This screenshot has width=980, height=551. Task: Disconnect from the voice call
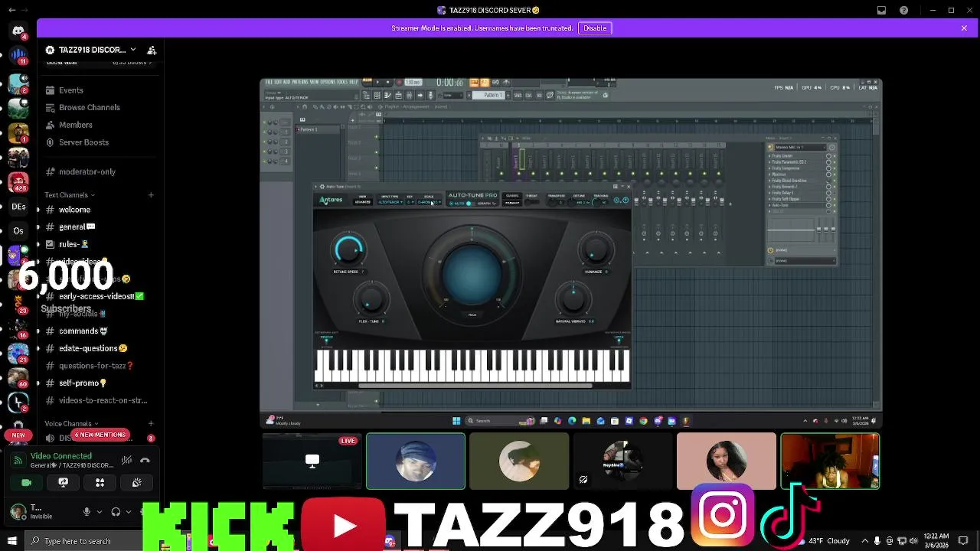(x=145, y=461)
